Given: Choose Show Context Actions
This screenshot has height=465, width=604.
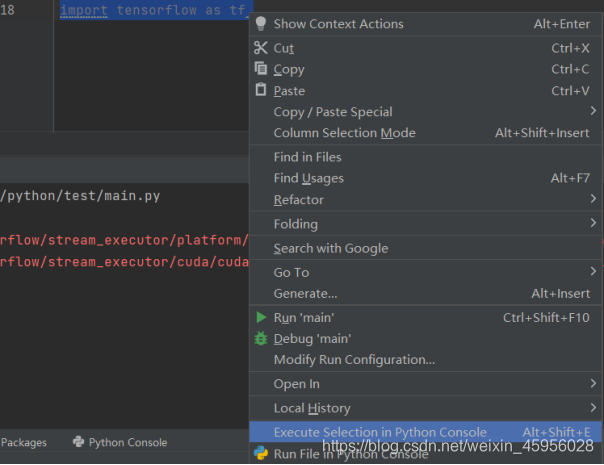Looking at the screenshot, I should pos(425,24).
